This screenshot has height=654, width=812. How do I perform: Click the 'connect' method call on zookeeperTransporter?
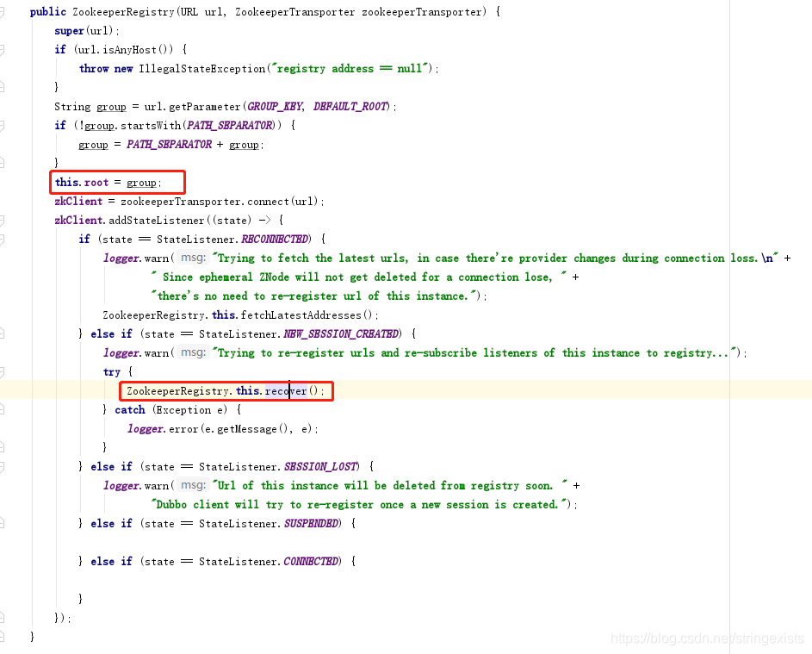click(x=268, y=202)
